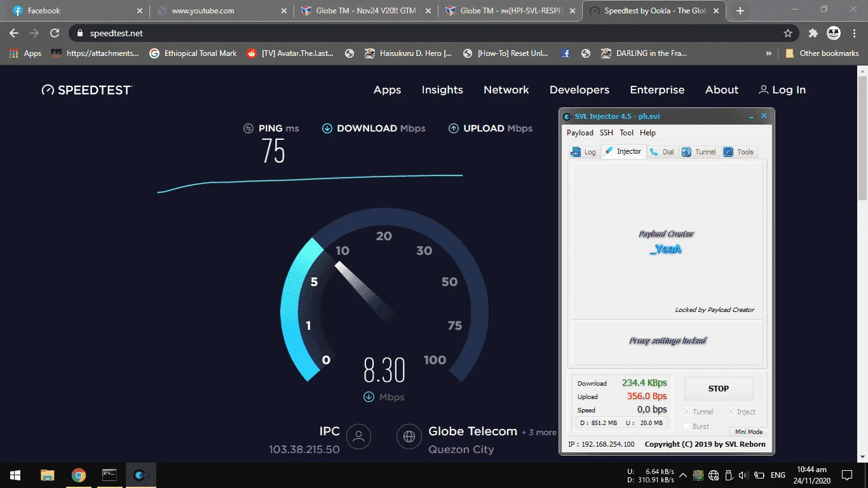Viewport: 868px width, 488px height.
Task: Open the Windows Start menu
Action: pos(15,475)
